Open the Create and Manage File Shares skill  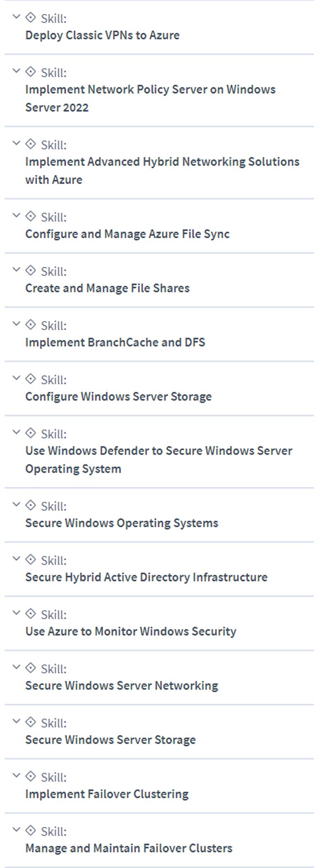click(107, 288)
